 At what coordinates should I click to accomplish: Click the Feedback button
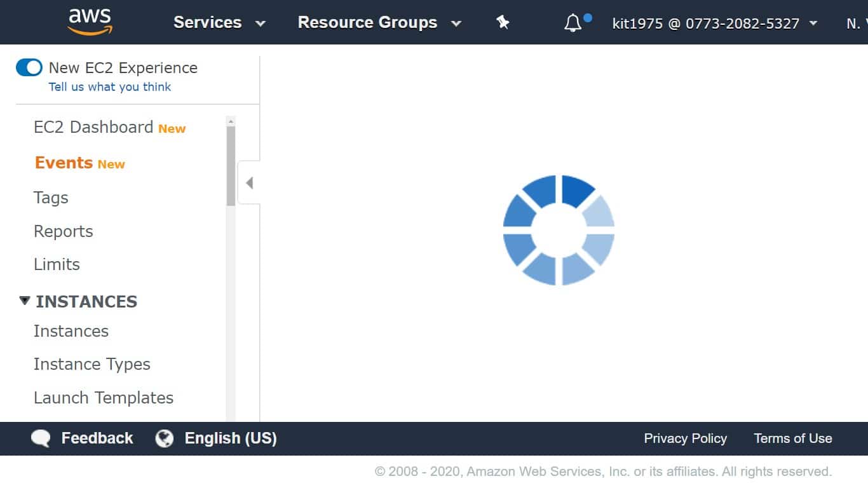[x=97, y=438]
